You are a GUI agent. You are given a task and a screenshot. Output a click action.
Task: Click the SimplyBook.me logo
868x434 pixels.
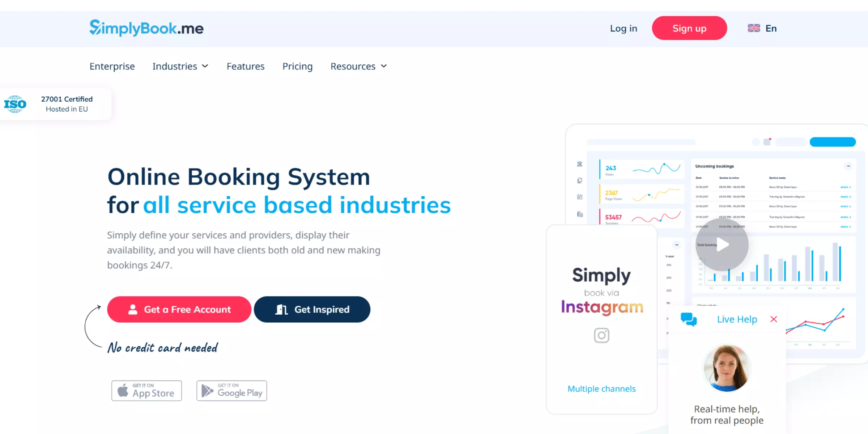pos(146,28)
